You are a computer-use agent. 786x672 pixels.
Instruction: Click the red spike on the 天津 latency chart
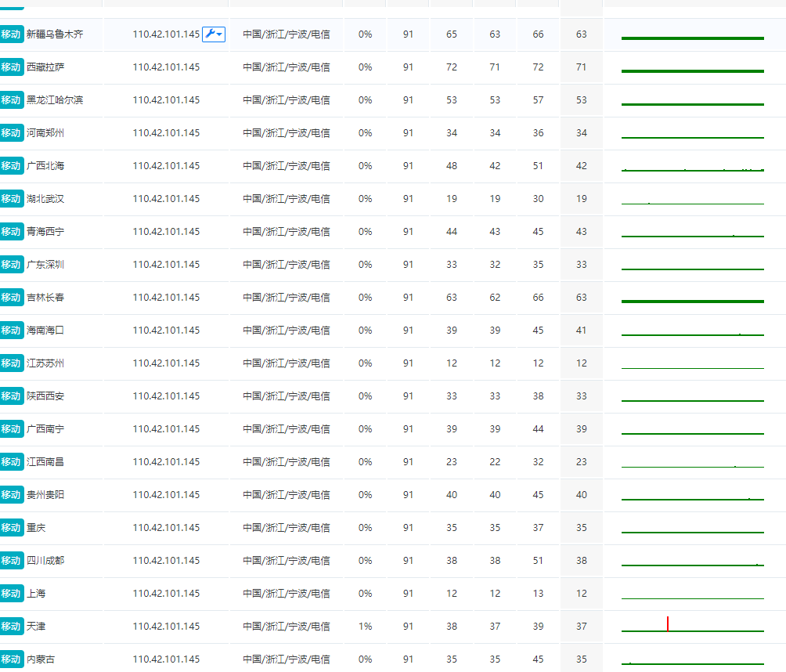pos(668,623)
